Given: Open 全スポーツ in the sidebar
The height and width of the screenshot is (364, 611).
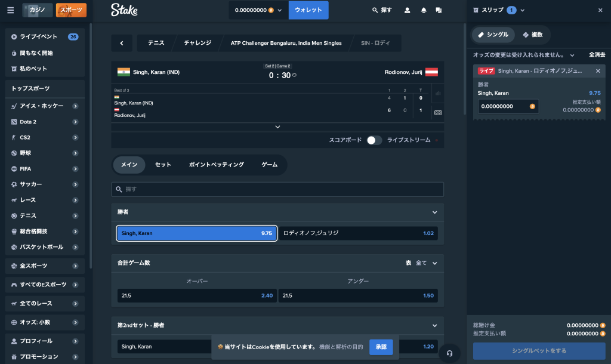Looking at the screenshot, I should 45,266.
